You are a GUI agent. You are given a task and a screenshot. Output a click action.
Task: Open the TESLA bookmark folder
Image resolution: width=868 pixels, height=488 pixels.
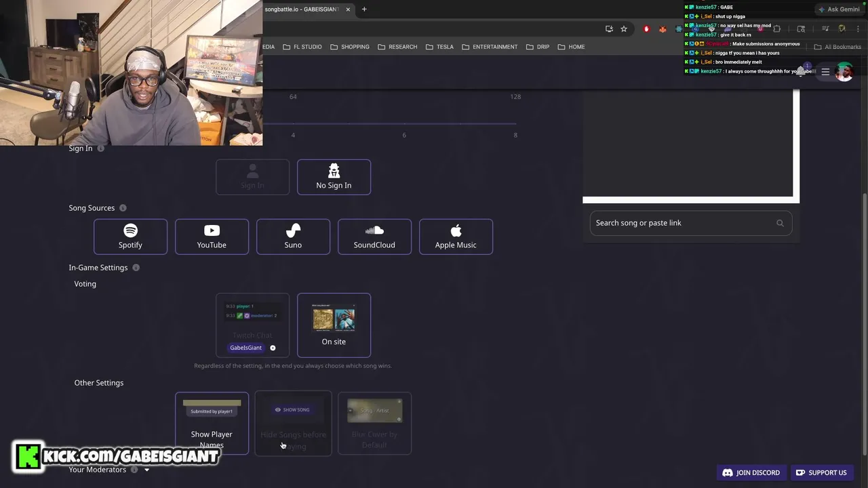(439, 47)
